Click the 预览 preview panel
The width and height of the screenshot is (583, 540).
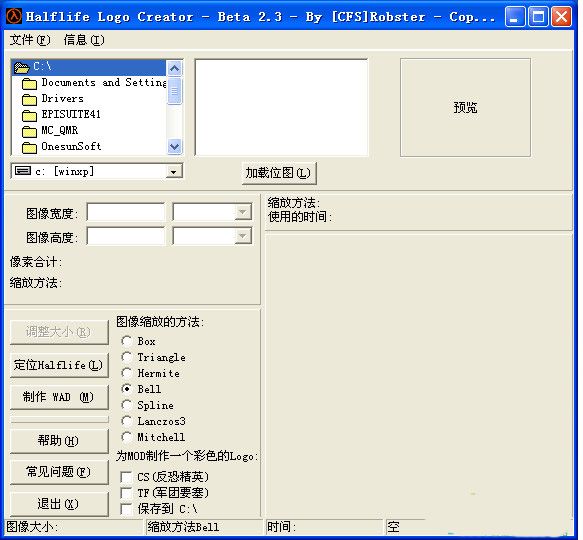[x=465, y=107]
